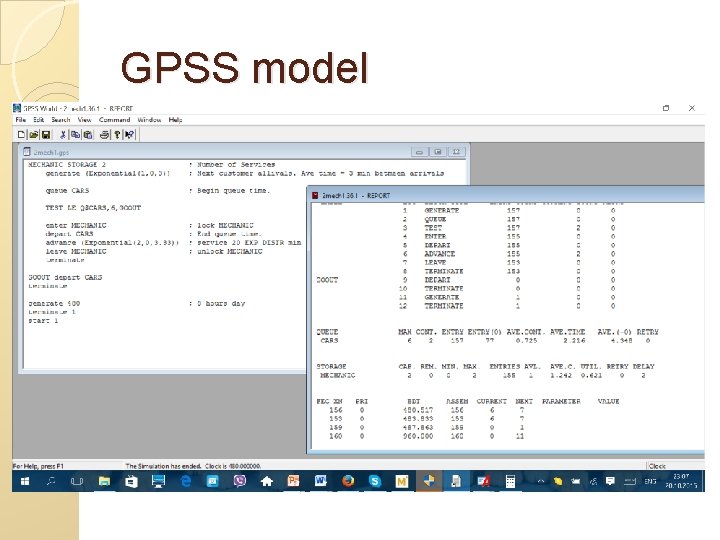
Task: Open the Windows Start menu
Action: (x=25, y=481)
